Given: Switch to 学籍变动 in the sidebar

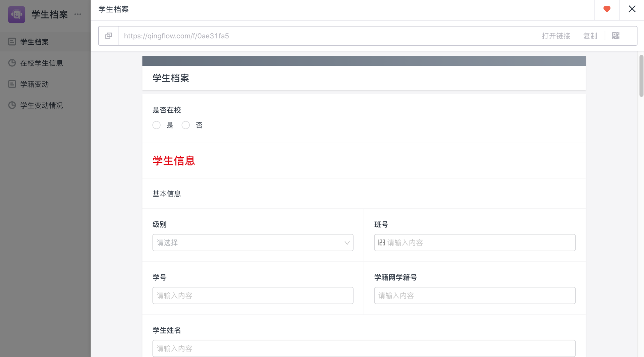Looking at the screenshot, I should 35,84.
